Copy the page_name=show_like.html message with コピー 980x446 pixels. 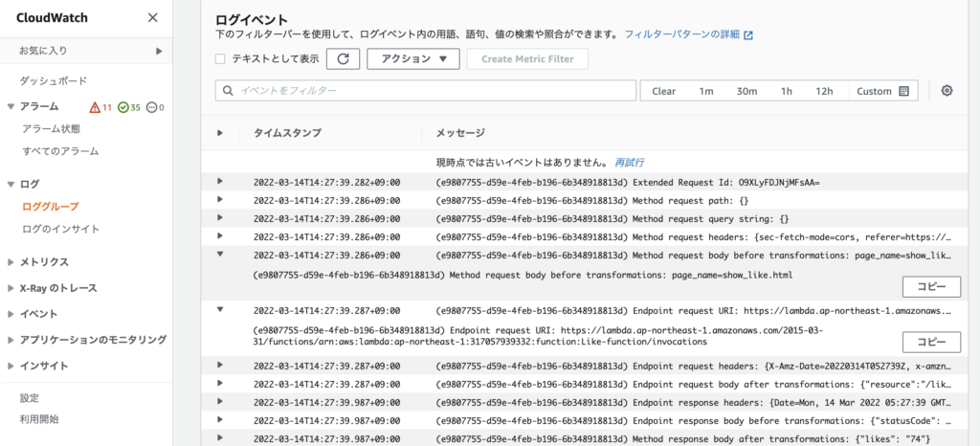click(x=931, y=287)
